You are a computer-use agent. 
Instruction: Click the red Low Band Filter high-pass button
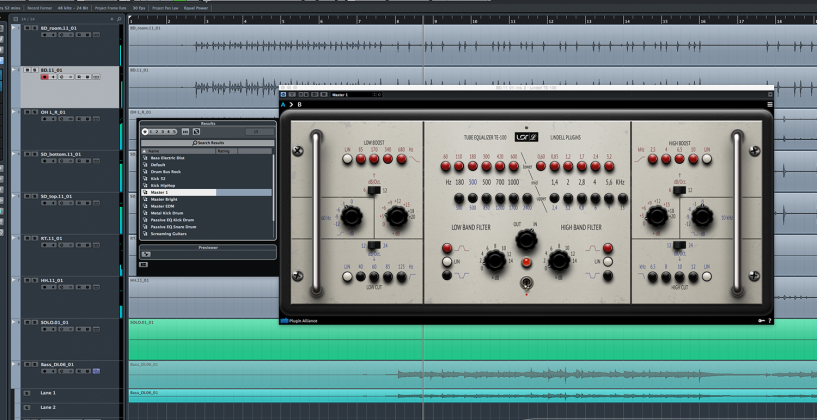tap(447, 249)
